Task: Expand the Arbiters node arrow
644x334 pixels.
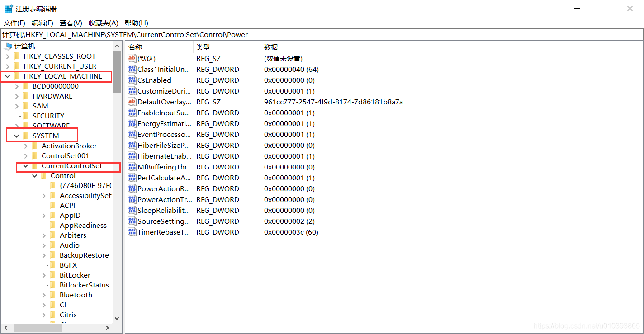Action: click(x=44, y=235)
